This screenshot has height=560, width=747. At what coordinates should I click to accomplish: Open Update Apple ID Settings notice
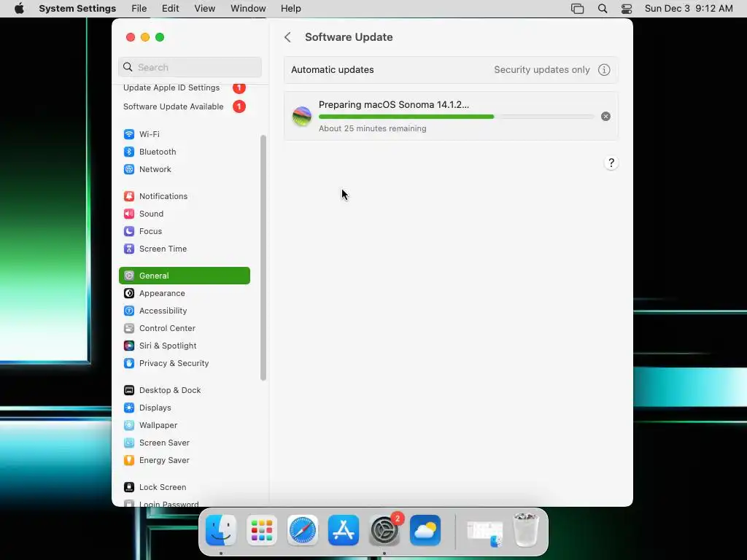(185, 87)
